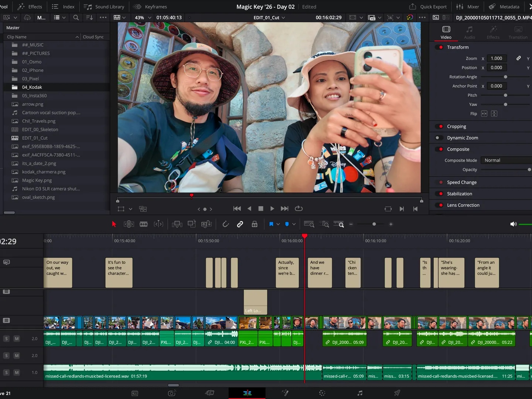
Task: Click the Quick Export button
Action: [x=428, y=7]
